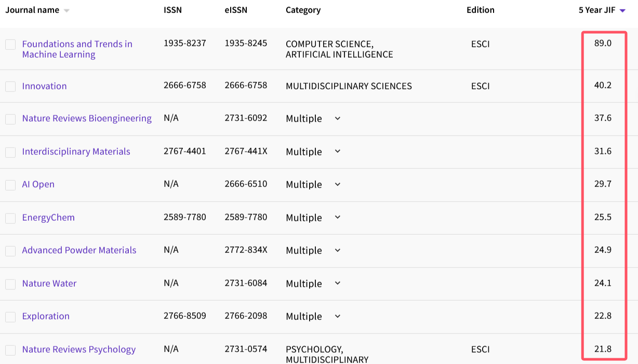The width and height of the screenshot is (638, 364).
Task: Click the 5 Year JIF sort arrow
Action: (x=622, y=11)
